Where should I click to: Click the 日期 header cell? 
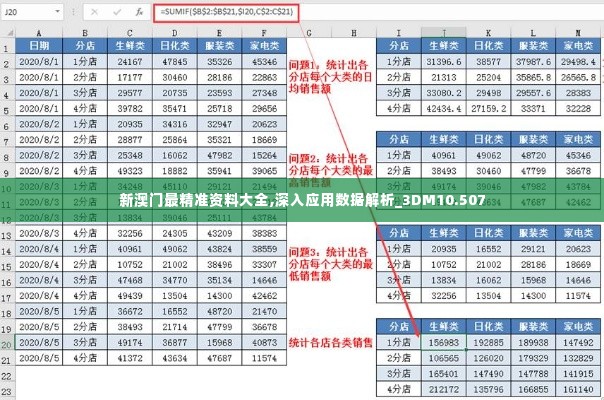tap(40, 46)
